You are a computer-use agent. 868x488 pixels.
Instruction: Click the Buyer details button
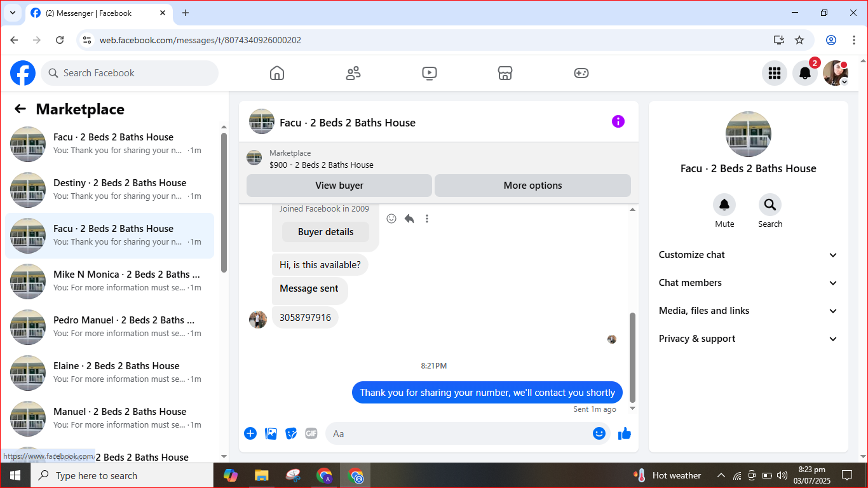tap(325, 232)
